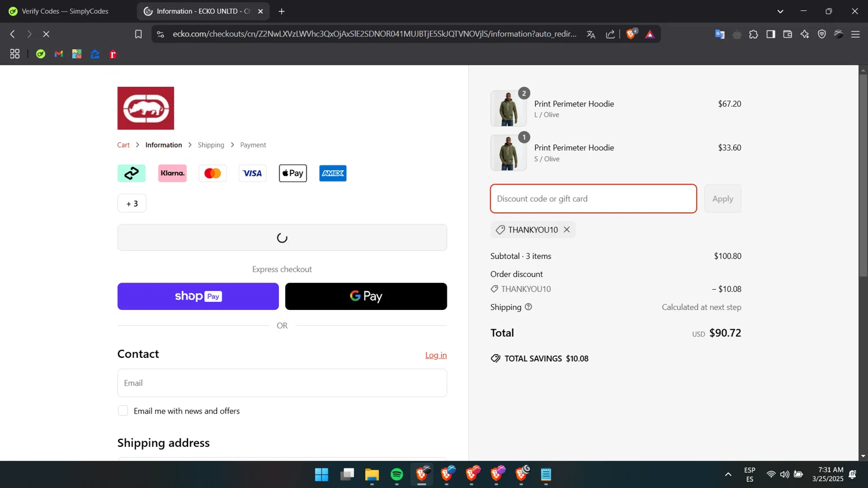This screenshot has height=488, width=868.
Task: Open the Shipping help question icon
Action: (528, 307)
